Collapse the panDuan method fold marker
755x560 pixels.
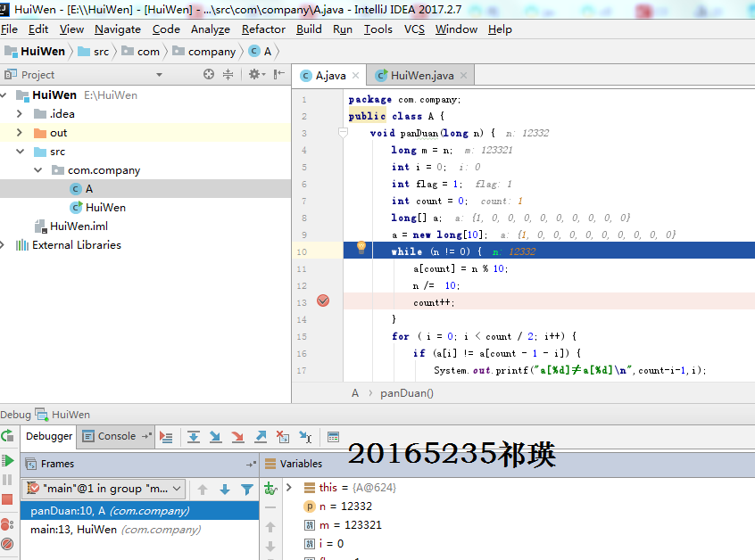tap(343, 131)
